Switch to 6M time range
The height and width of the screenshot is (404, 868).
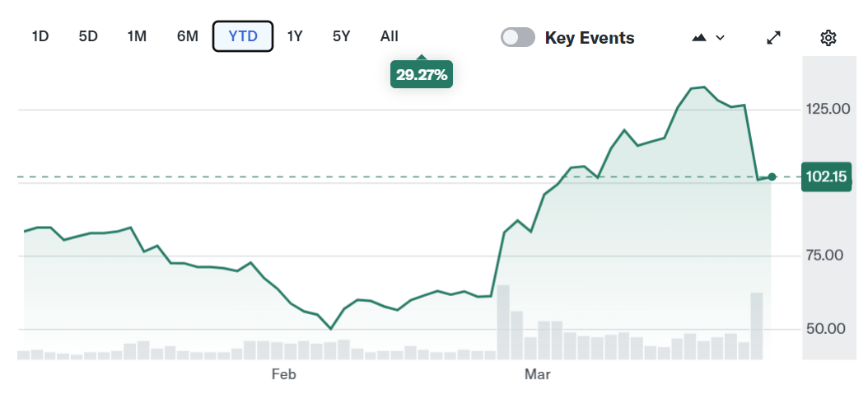coord(187,36)
